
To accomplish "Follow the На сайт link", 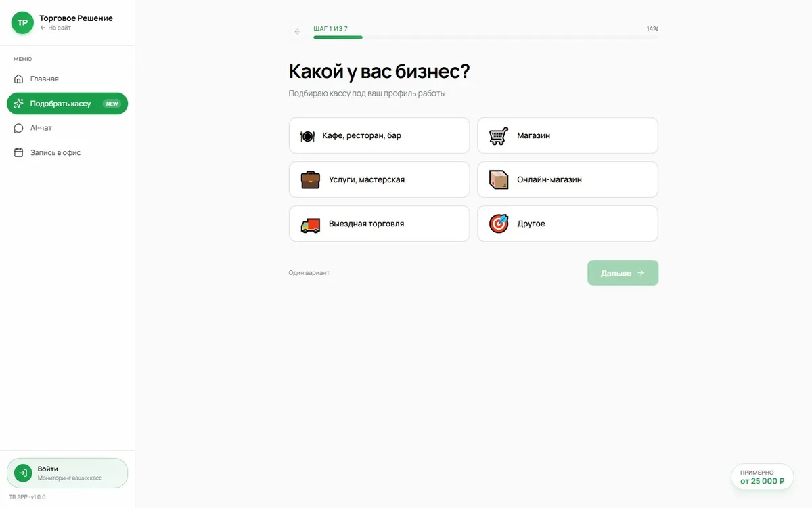I will [x=55, y=28].
